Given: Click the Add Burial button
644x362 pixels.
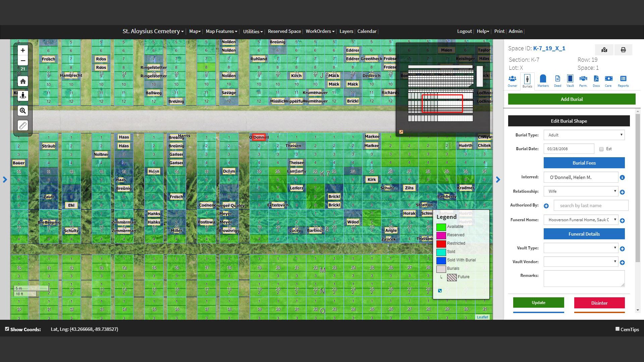Looking at the screenshot, I should [572, 99].
